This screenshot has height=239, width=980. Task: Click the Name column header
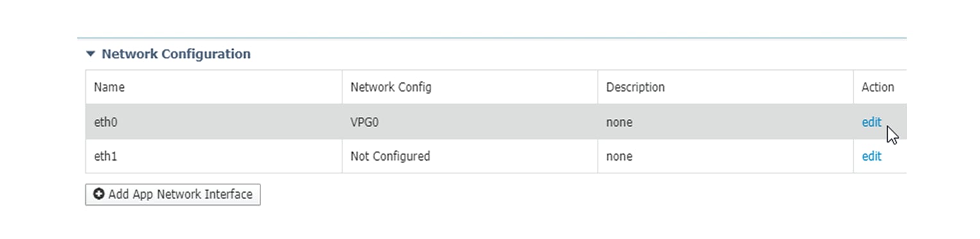[214, 87]
